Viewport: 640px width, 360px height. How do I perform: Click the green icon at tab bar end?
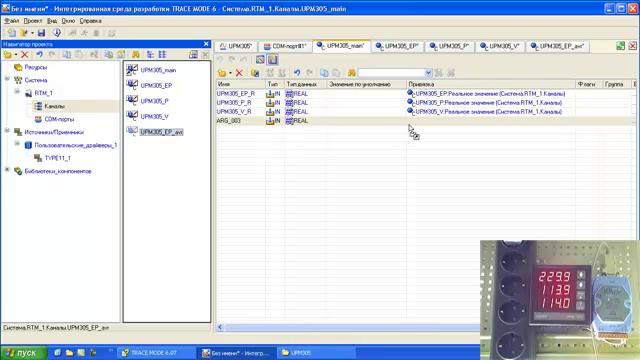tap(620, 46)
